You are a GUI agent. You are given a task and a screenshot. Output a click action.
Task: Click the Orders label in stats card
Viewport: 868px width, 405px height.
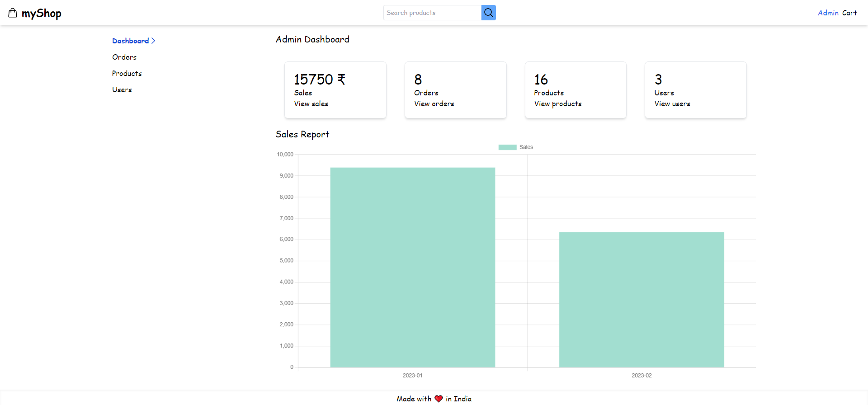coord(426,93)
